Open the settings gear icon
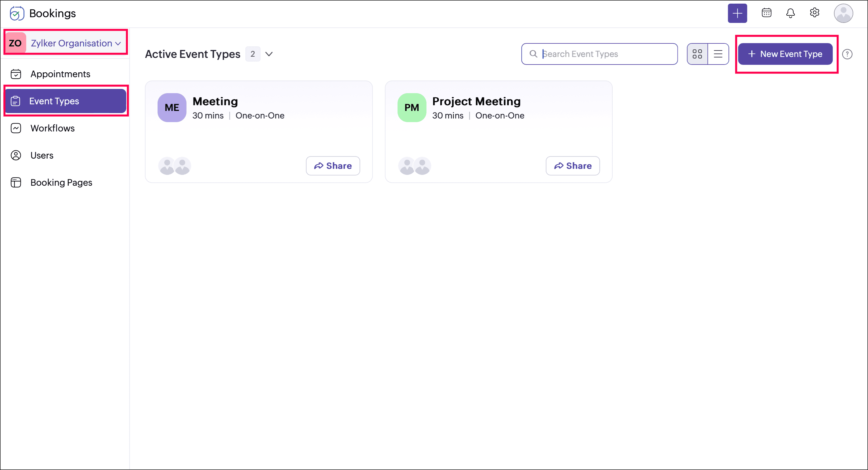This screenshot has height=470, width=868. point(814,13)
